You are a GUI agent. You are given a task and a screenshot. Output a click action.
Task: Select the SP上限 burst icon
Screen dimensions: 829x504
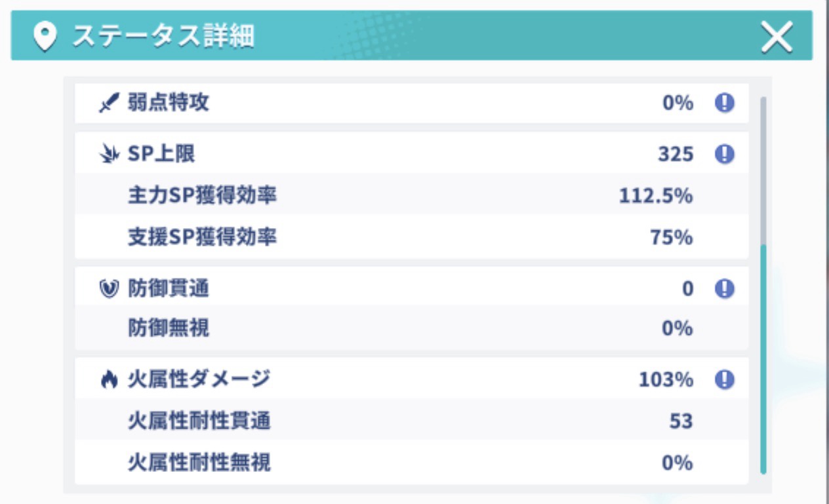tap(109, 155)
